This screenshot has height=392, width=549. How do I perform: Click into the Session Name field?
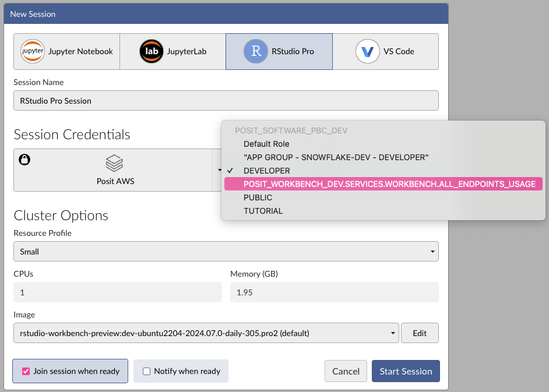(x=226, y=101)
